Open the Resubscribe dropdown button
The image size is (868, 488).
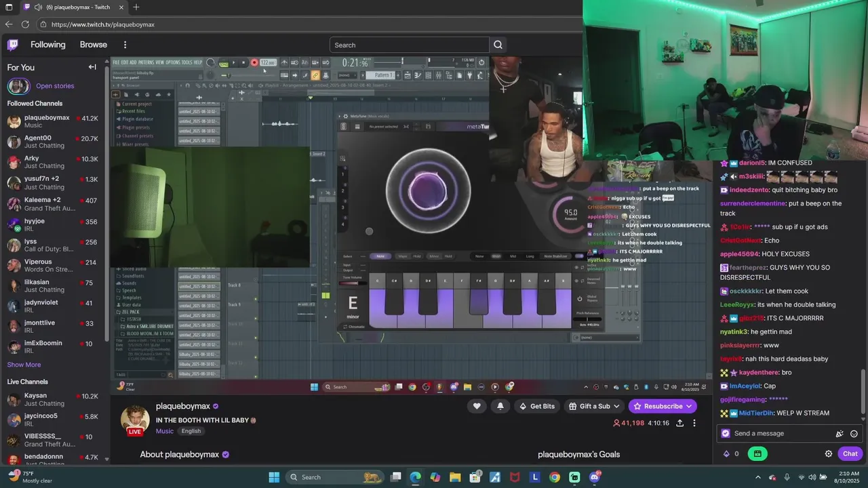coord(663,406)
